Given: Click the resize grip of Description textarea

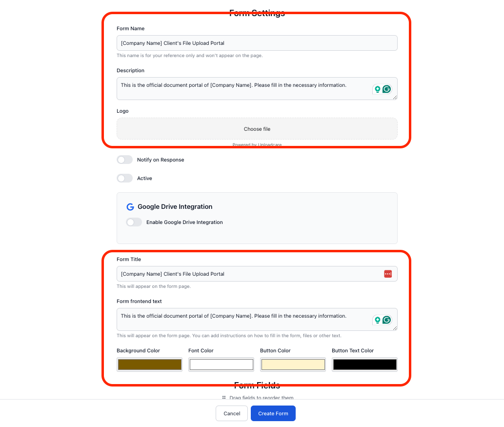Looking at the screenshot, I should coord(395,98).
